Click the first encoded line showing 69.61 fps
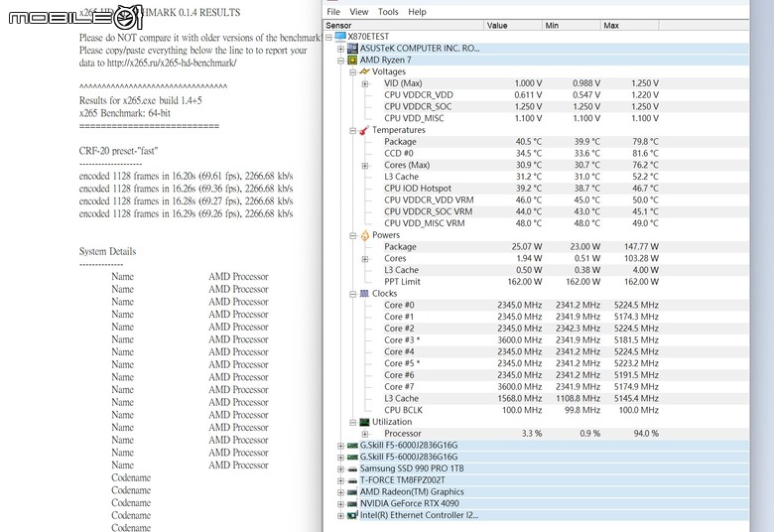Image resolution: width=774 pixels, height=532 pixels. (187, 177)
